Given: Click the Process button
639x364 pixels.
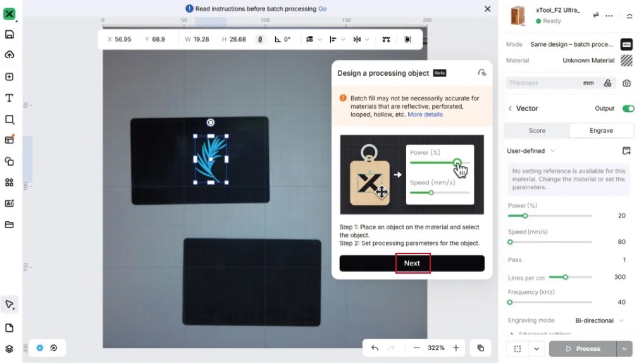Looking at the screenshot, I should (583, 349).
